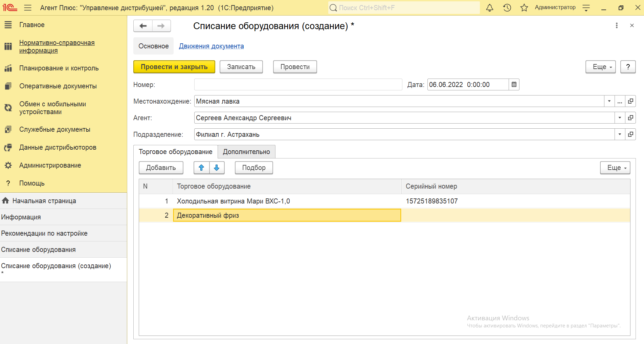This screenshot has height=344, width=644.
Task: Click the Добавить button
Action: (161, 168)
